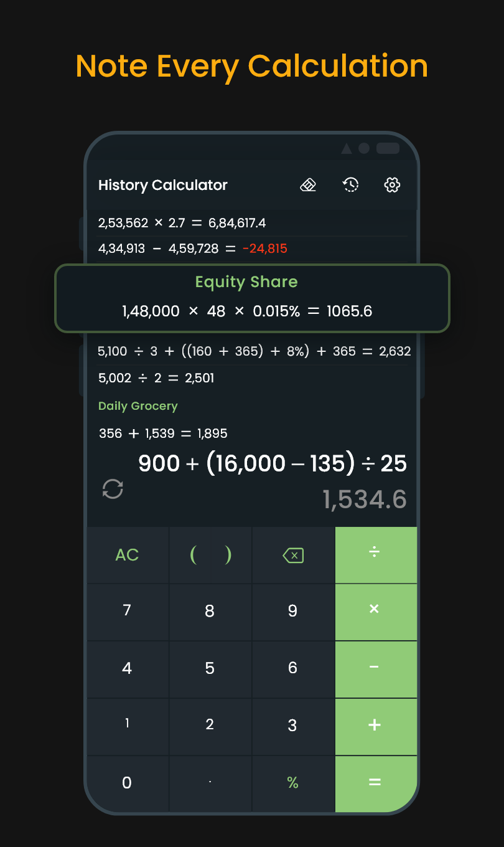The height and width of the screenshot is (847, 504).
Task: Tap the backspace delete key
Action: (x=293, y=555)
